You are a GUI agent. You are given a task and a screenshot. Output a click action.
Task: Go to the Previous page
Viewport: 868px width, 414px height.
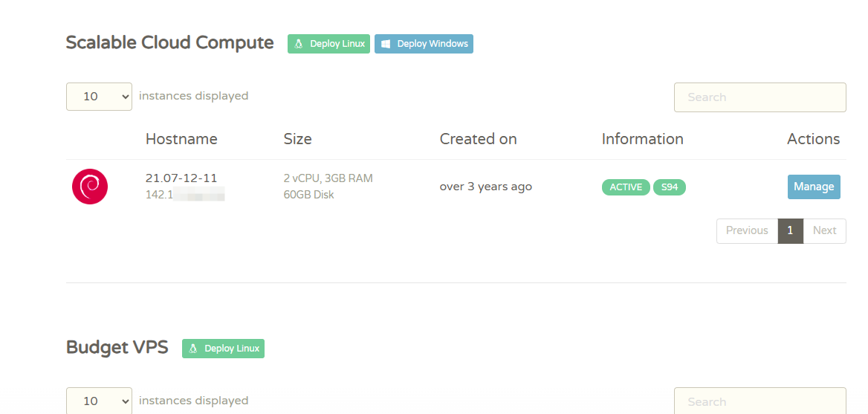(747, 230)
